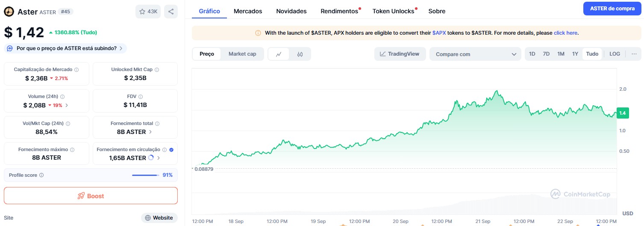Expand Fornecimento total 8B ASTER chevron
Screen dimensions: 644x226
(x=150, y=132)
